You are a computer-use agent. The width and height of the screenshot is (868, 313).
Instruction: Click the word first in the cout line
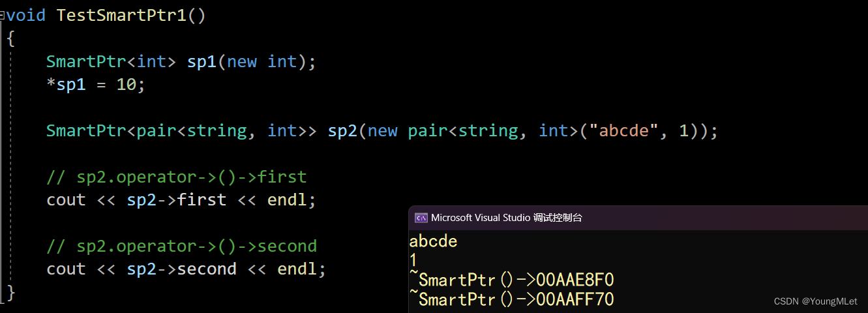coord(202,200)
